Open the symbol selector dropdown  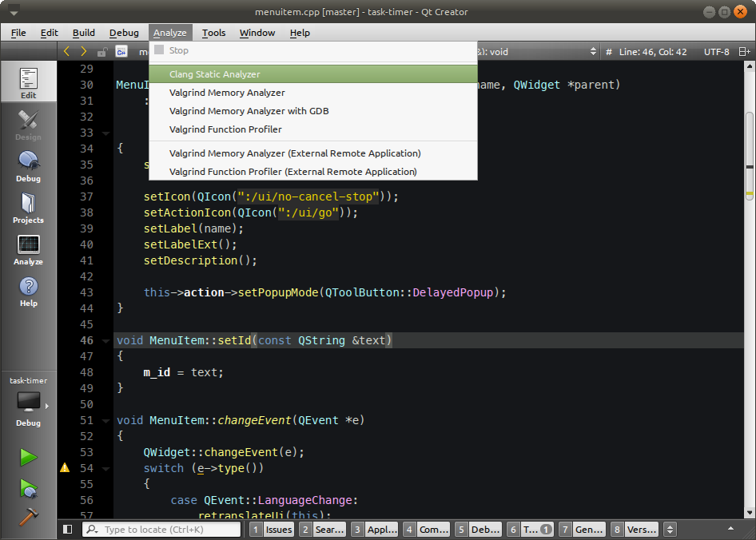592,52
